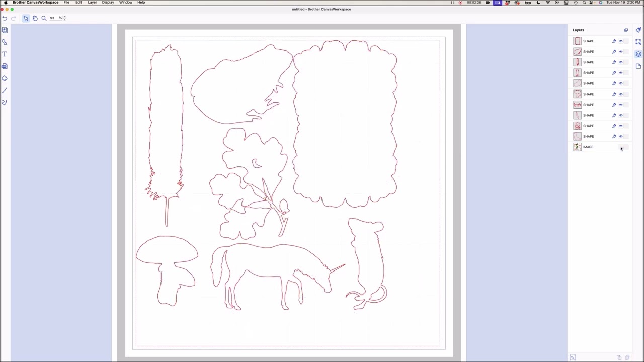Hide the scalloped frame SHAPE layer

coord(621,41)
